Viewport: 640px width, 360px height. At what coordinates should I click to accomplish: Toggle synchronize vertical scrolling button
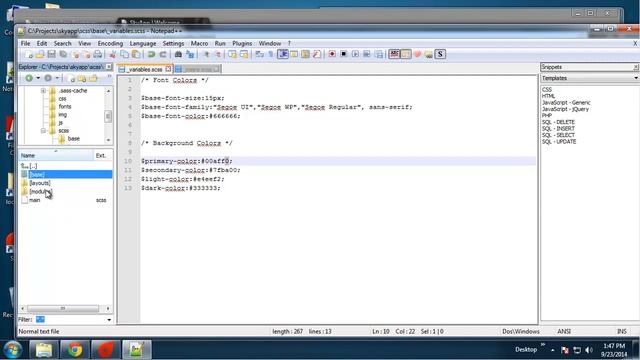tap(232, 54)
